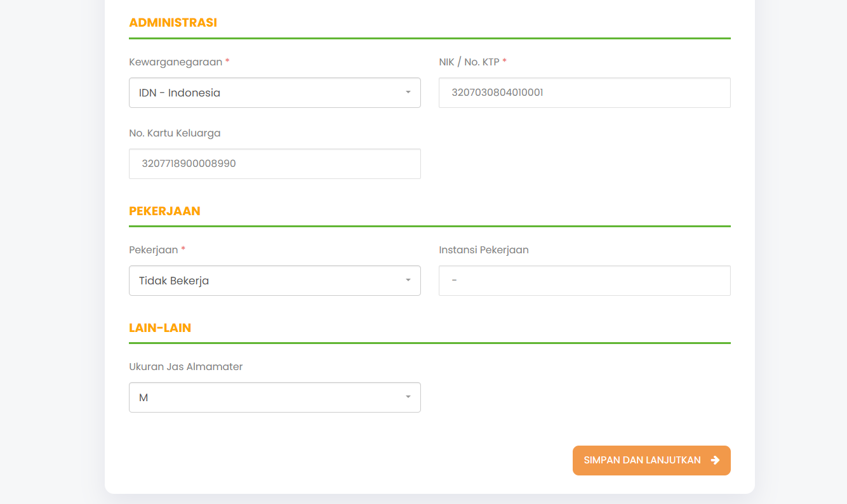This screenshot has width=847, height=504.
Task: Click the Kewarganegaraan field label
Action: 175,62
